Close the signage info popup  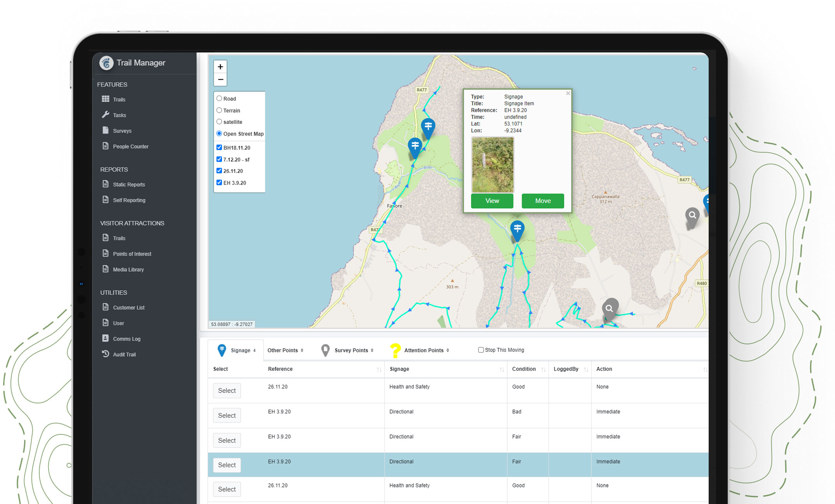568,93
